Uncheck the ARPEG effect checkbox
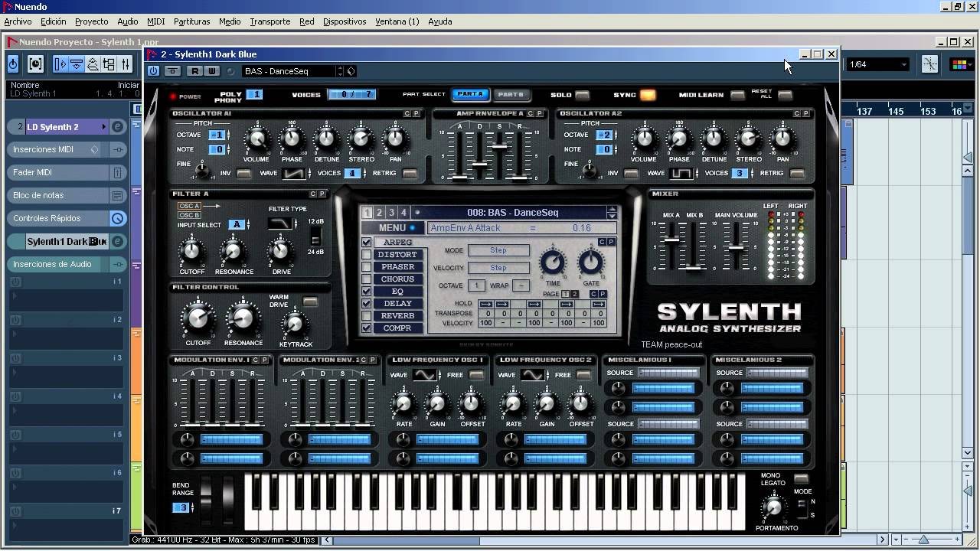Image resolution: width=980 pixels, height=551 pixels. pyautogui.click(x=367, y=243)
